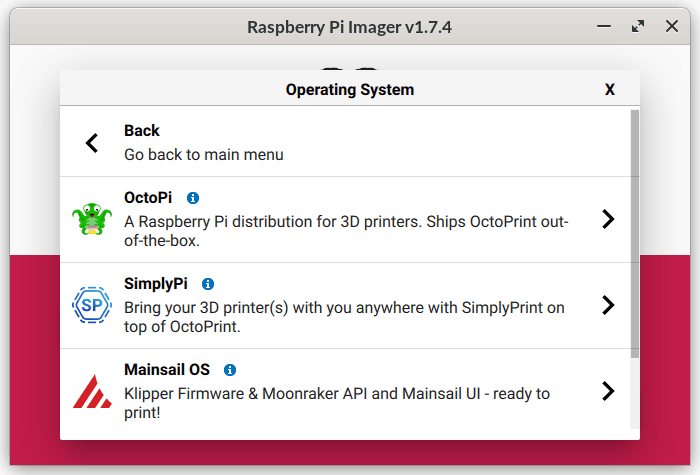This screenshot has height=475, width=700.
Task: Click SimplyPi description about SimplyPrint
Action: coord(344,317)
